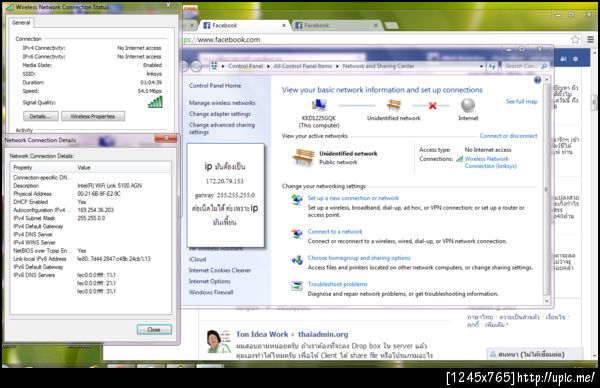Click the Search Control Panel field

pos(525,66)
